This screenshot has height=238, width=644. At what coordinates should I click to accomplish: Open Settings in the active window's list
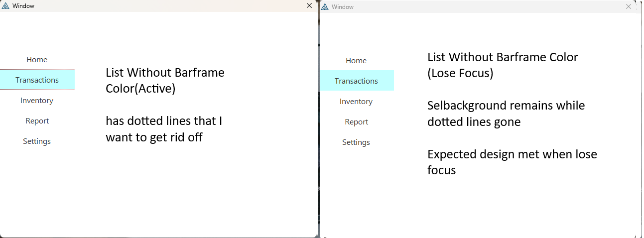(37, 141)
